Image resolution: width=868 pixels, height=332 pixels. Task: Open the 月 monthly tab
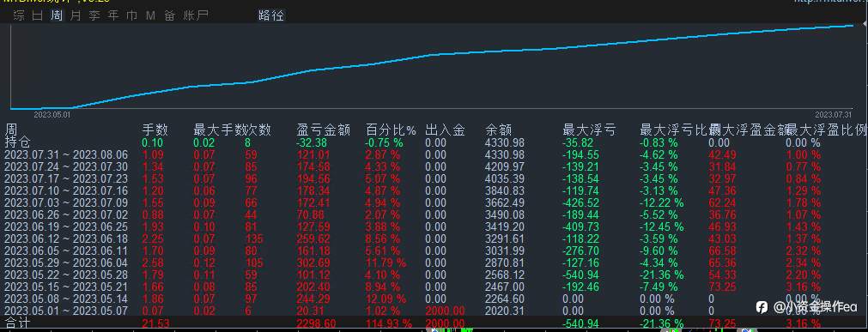[x=76, y=15]
